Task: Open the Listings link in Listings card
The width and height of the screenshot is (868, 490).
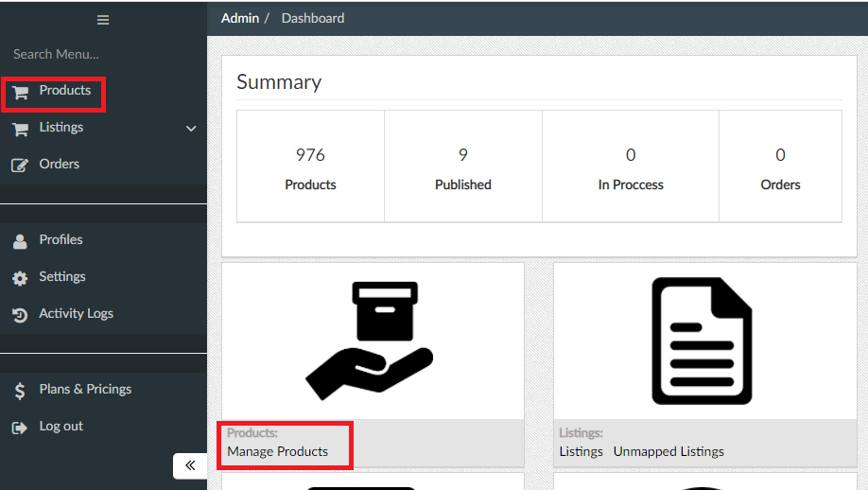Action: click(x=581, y=452)
